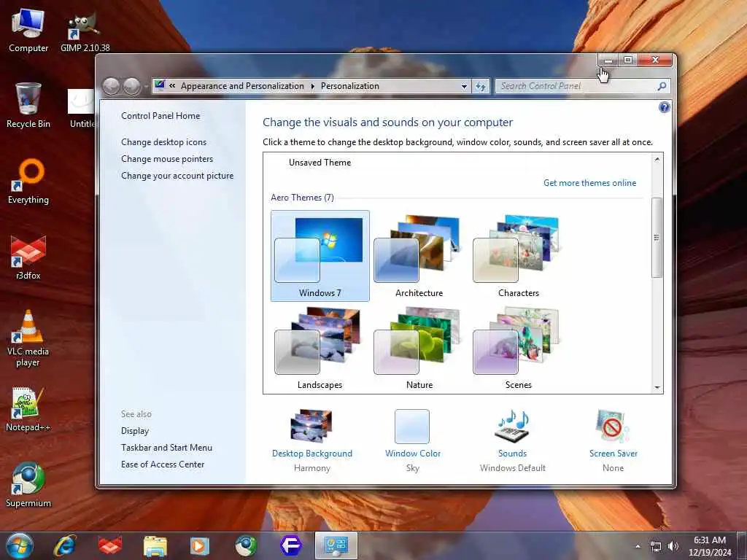
Task: Click Get more themes online link
Action: pos(589,183)
